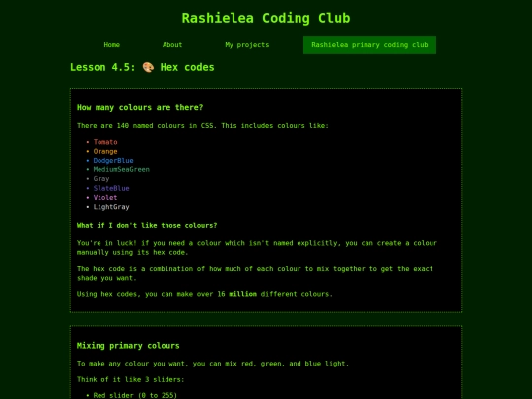
Task: Click the Lesson 4.5 Hex codes heading
Action: (142, 67)
